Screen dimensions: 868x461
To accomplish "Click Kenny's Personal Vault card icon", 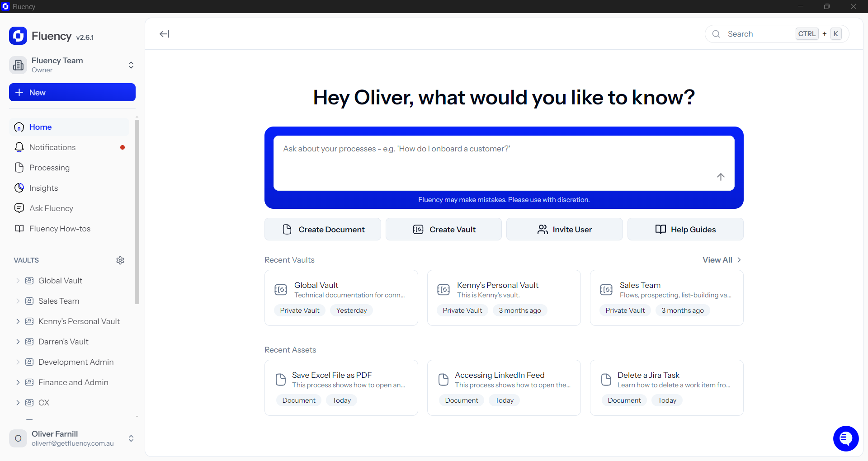I will pyautogui.click(x=443, y=290).
